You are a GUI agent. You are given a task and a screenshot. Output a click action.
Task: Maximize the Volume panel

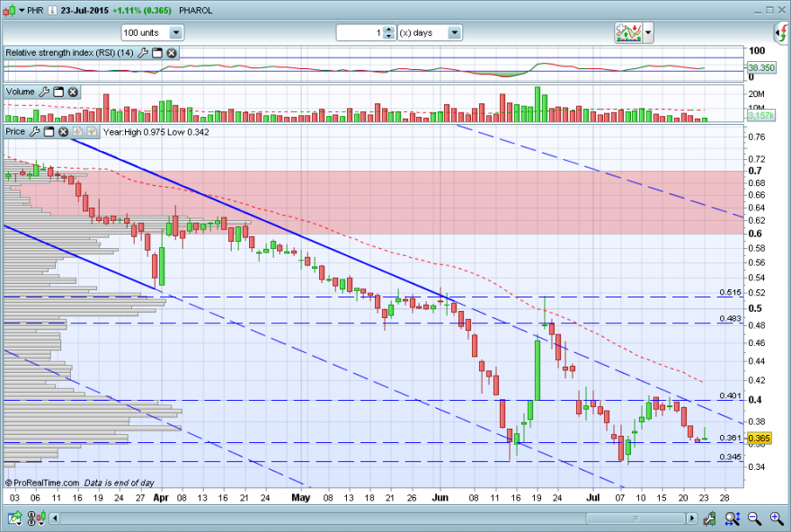coord(58,92)
